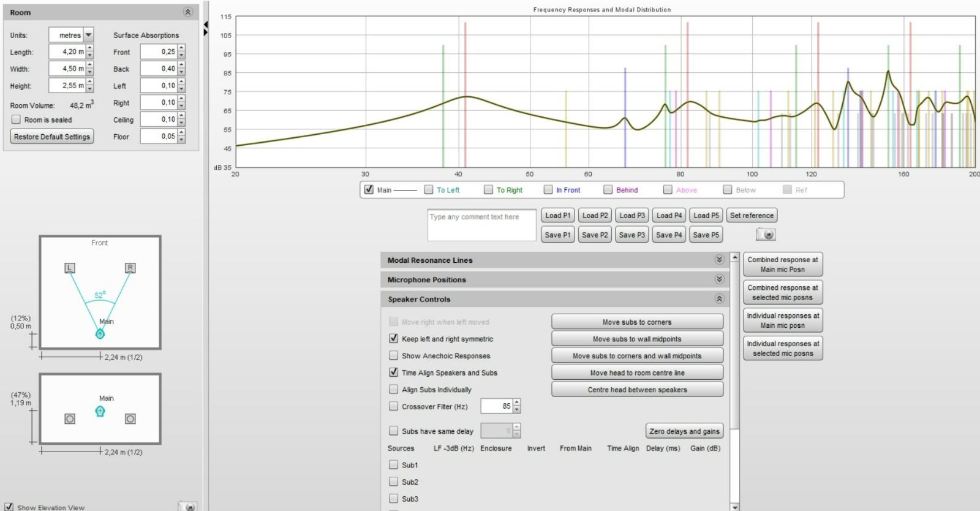Adjust Floor absorption stepper

(181, 136)
